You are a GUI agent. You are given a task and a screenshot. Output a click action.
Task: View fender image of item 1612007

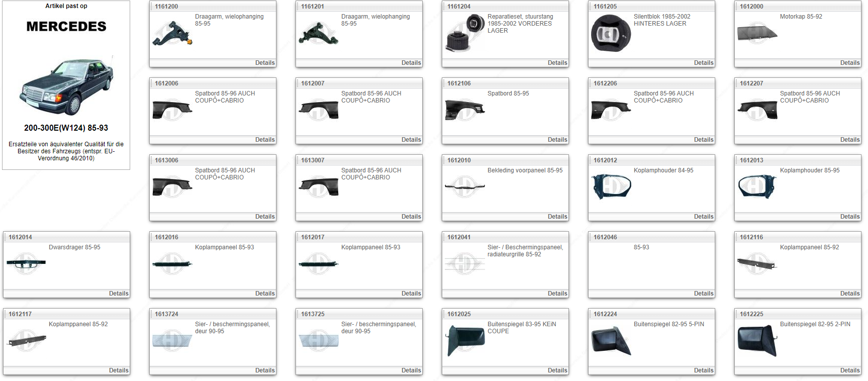click(x=319, y=110)
